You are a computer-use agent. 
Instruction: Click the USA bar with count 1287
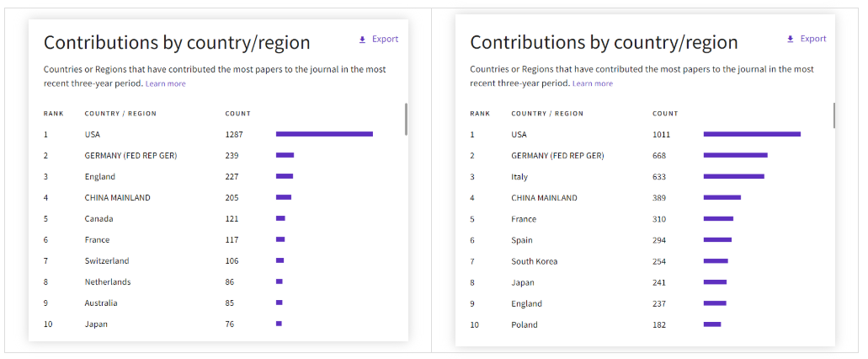click(x=324, y=134)
